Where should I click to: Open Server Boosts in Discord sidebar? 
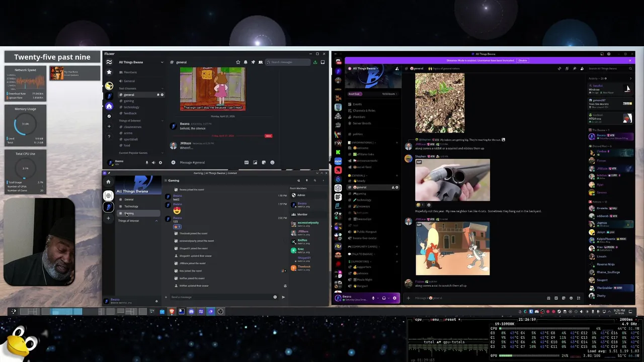[x=362, y=123]
